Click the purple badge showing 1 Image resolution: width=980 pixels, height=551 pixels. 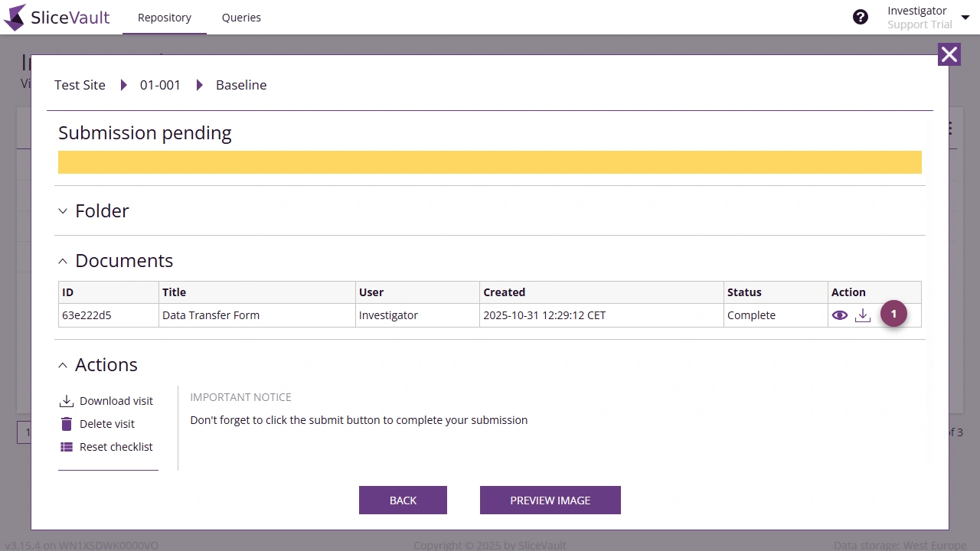point(893,315)
